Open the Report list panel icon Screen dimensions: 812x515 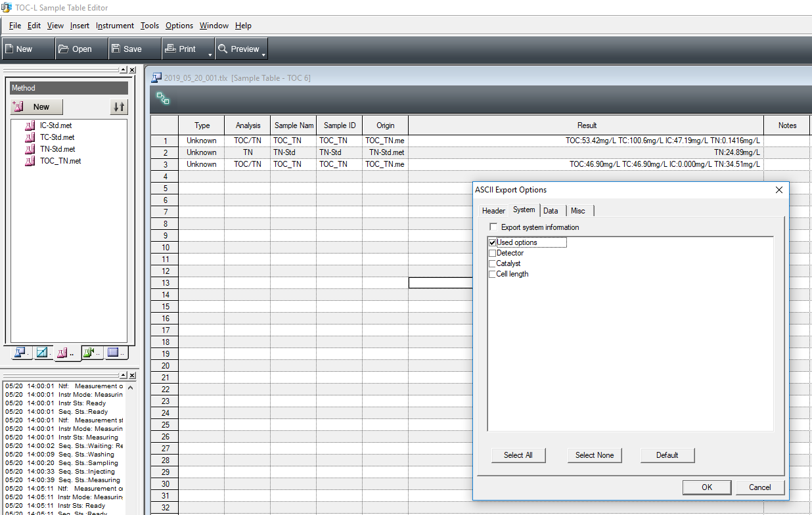[112, 353]
